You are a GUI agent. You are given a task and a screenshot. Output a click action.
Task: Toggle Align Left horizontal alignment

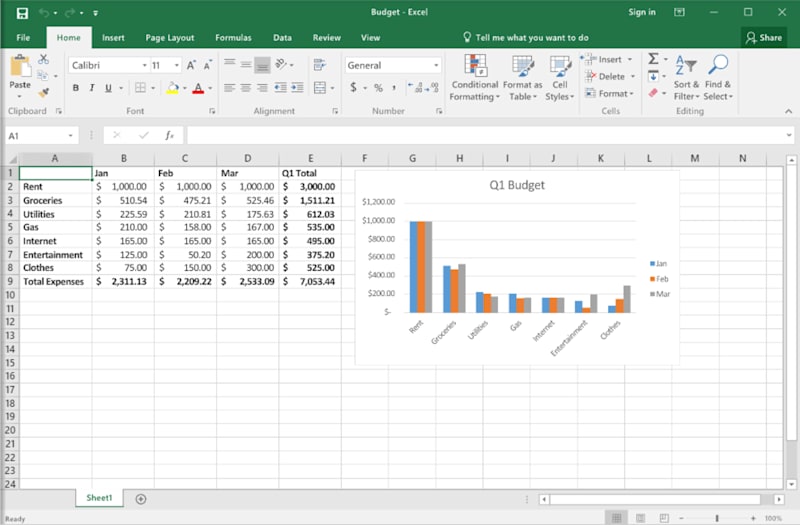230,88
